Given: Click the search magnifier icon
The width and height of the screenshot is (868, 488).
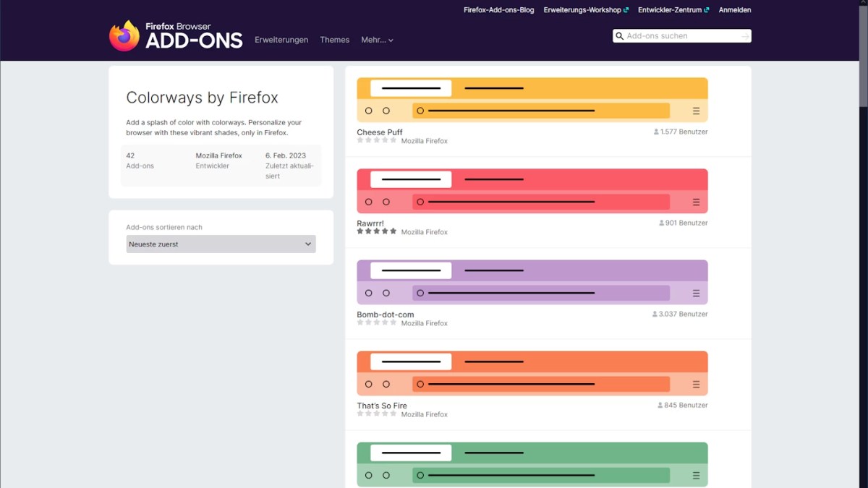Looking at the screenshot, I should coord(619,35).
